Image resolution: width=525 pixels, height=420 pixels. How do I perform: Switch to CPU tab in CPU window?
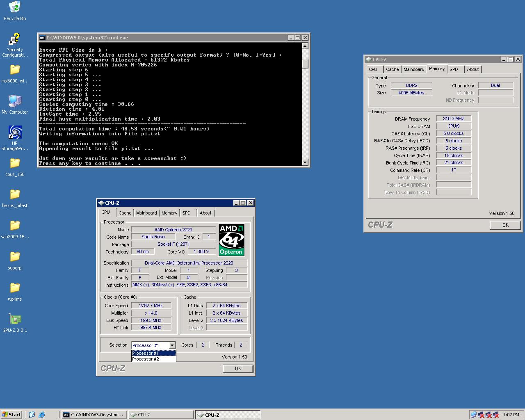pos(106,212)
